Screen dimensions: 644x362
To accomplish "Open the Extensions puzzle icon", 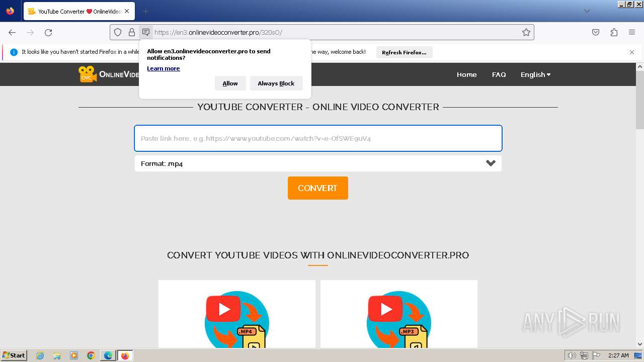I will (x=614, y=32).
